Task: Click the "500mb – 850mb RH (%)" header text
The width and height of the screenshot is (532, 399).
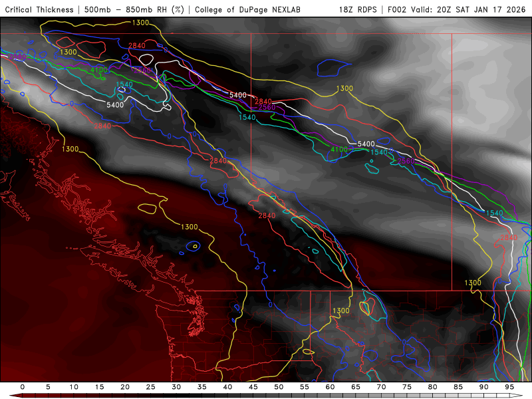Action: pyautogui.click(x=134, y=10)
